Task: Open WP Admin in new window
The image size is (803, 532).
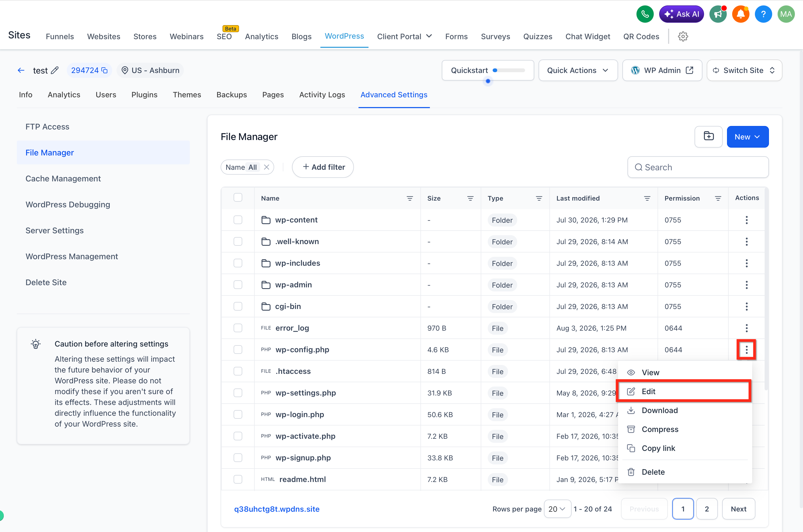Action: (662, 70)
